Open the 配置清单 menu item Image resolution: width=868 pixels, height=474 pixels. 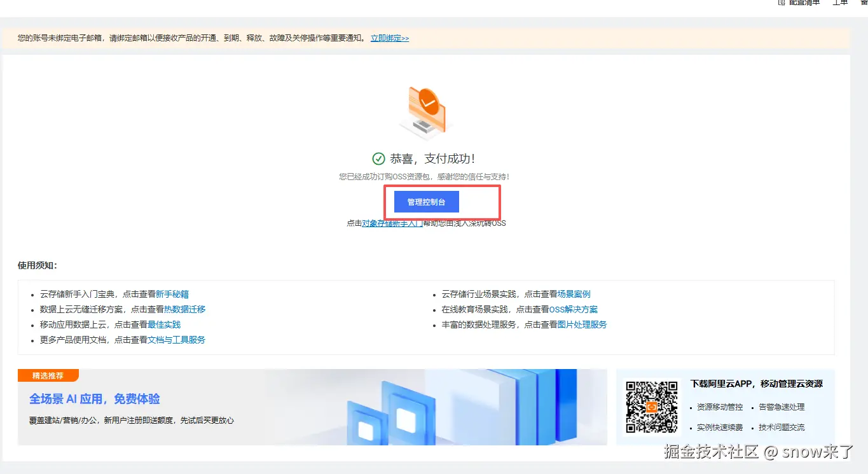coord(804,3)
